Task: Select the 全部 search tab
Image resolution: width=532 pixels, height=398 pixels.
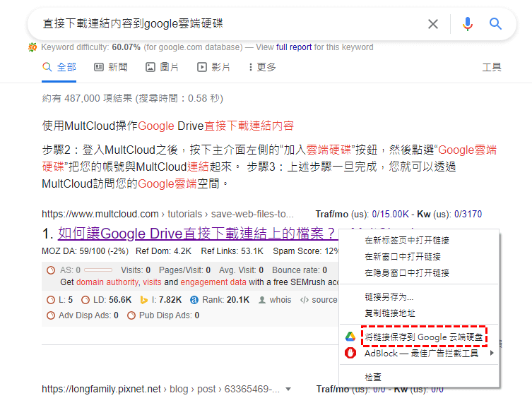Action: tap(59, 67)
